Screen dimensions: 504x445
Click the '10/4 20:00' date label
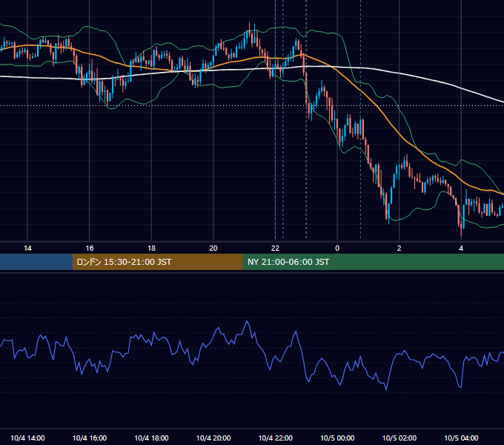point(213,438)
